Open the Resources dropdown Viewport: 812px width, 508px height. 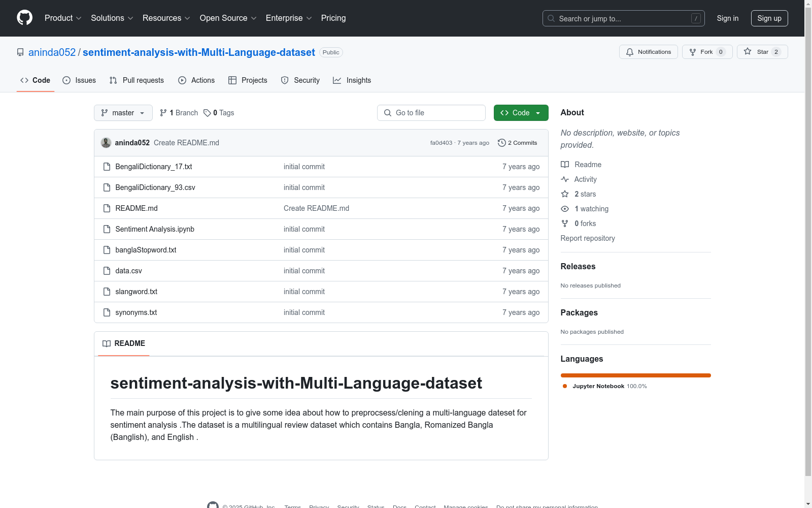point(166,18)
